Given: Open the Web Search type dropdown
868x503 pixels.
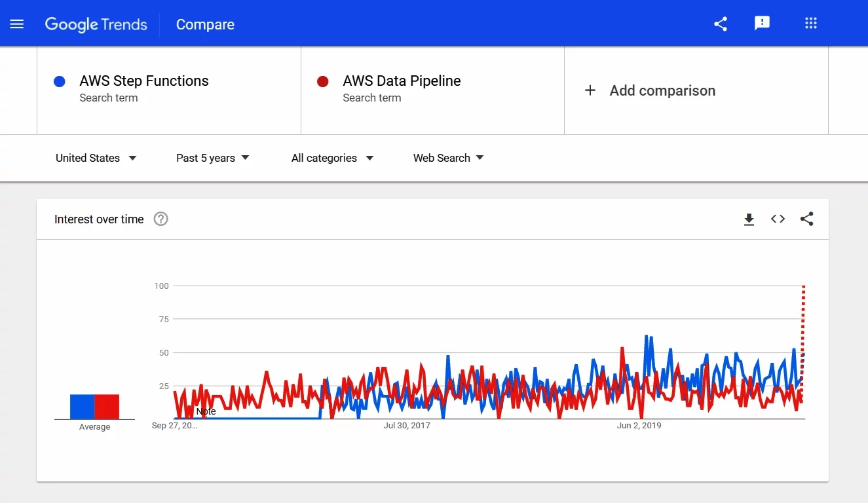Looking at the screenshot, I should 449,158.
